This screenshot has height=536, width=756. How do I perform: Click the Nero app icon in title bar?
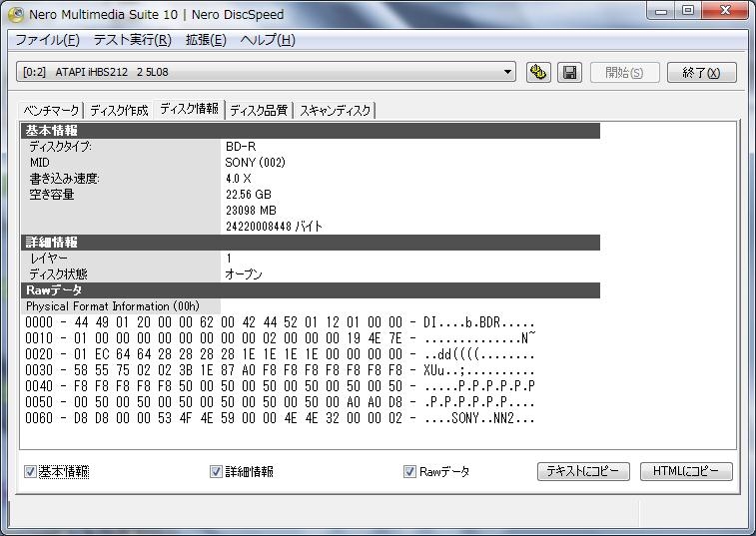pyautogui.click(x=16, y=14)
